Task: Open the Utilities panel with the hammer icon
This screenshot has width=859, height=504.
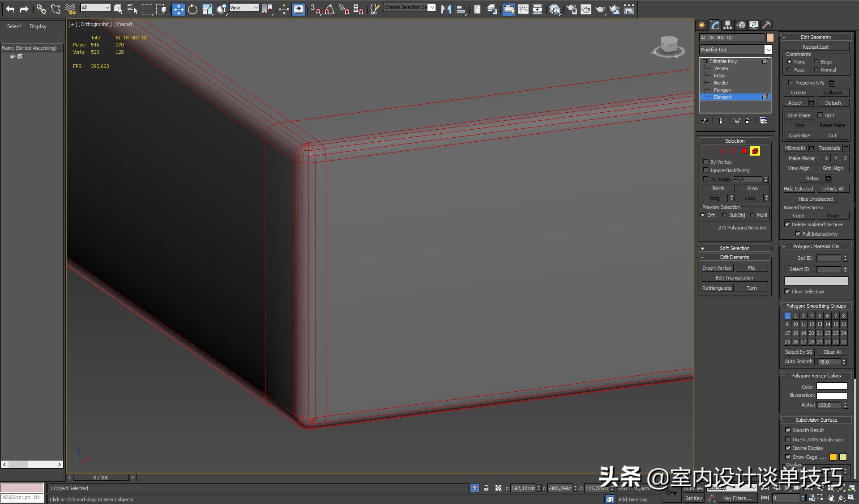Action: (767, 25)
